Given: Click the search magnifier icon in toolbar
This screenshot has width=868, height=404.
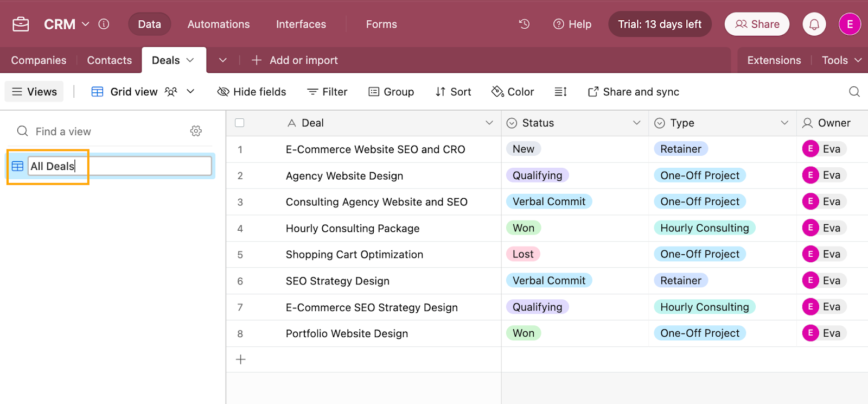Looking at the screenshot, I should pyautogui.click(x=854, y=92).
